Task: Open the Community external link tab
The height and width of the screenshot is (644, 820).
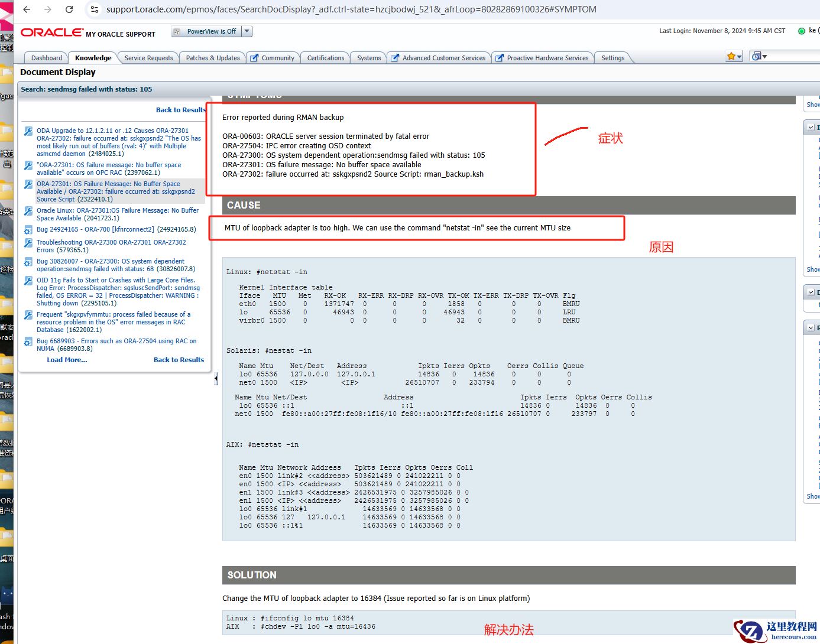Action: (273, 58)
